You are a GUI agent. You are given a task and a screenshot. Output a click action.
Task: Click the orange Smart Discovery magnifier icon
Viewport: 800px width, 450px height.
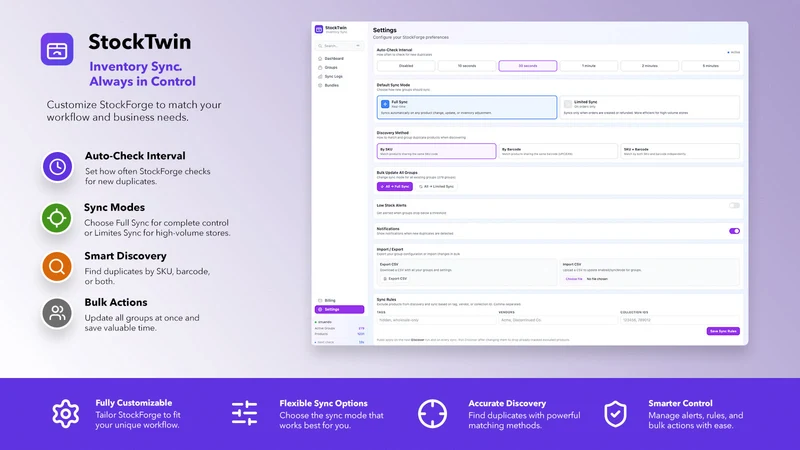[57, 266]
